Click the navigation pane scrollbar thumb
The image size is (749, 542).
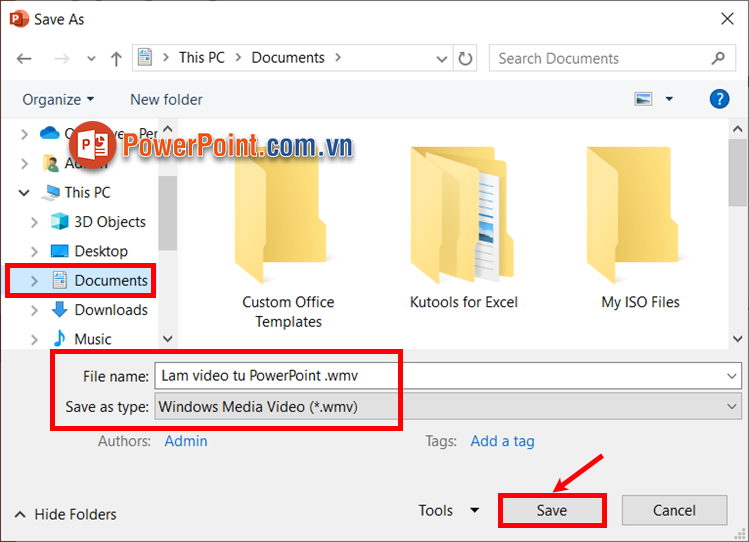point(168,213)
